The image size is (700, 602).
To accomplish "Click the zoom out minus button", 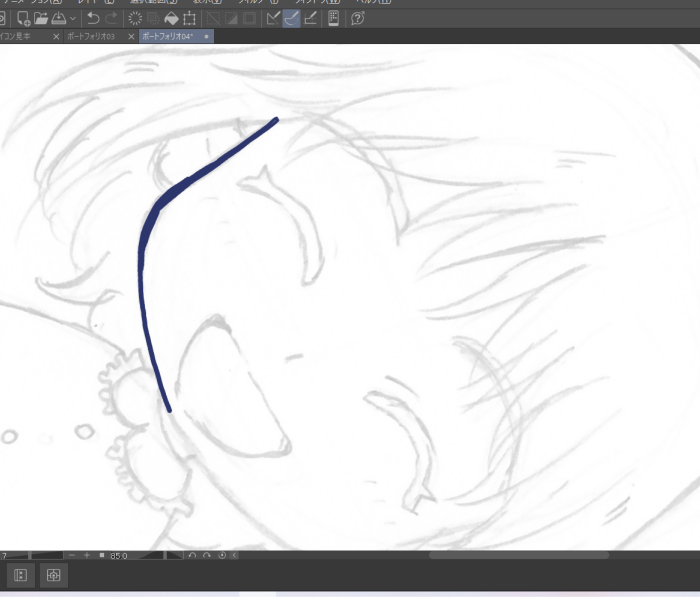I will click(72, 555).
